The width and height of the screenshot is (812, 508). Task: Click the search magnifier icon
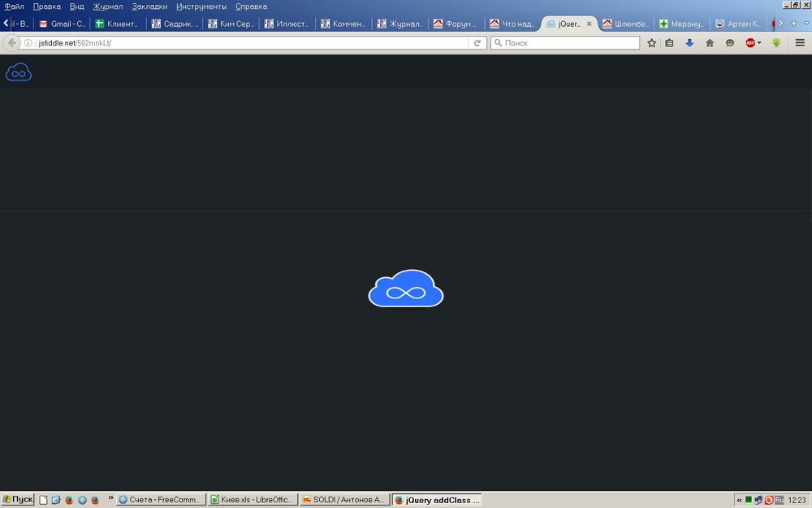click(498, 43)
